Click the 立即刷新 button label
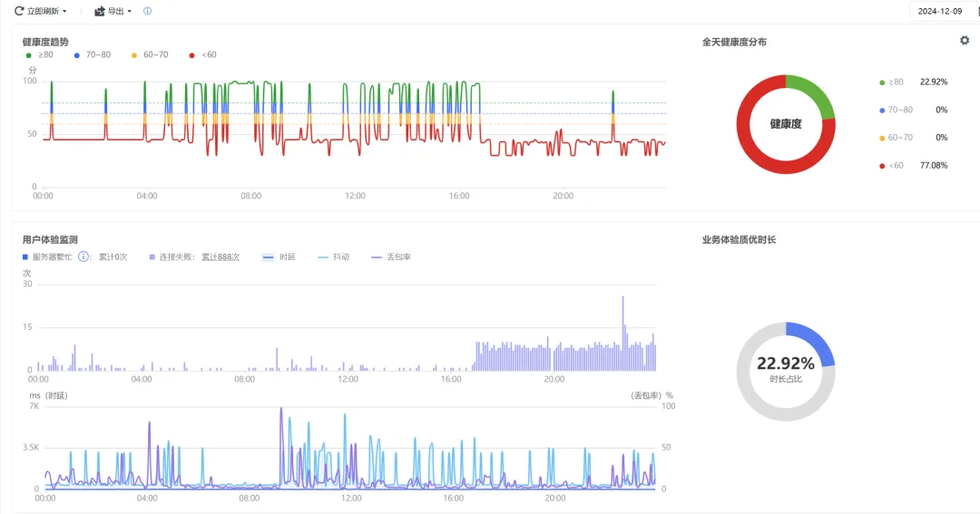 [44, 11]
